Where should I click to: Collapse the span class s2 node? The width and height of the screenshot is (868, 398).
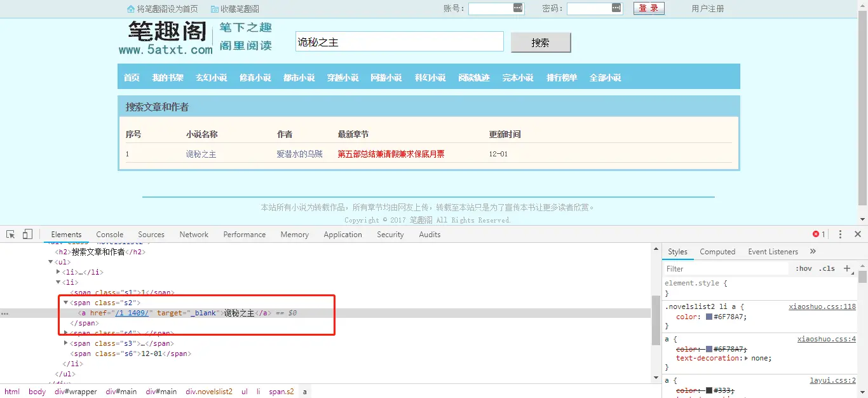click(66, 303)
